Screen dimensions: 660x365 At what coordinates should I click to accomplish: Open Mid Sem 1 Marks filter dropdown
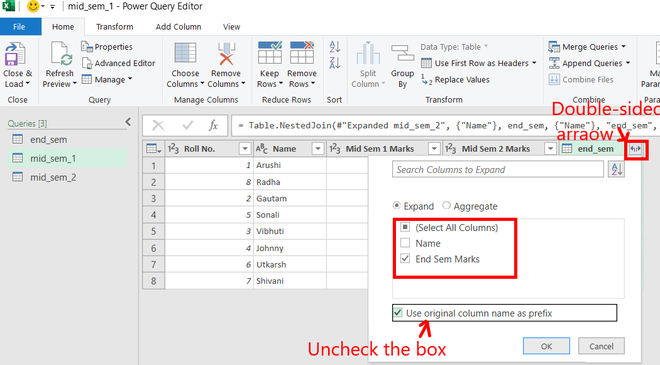point(434,149)
